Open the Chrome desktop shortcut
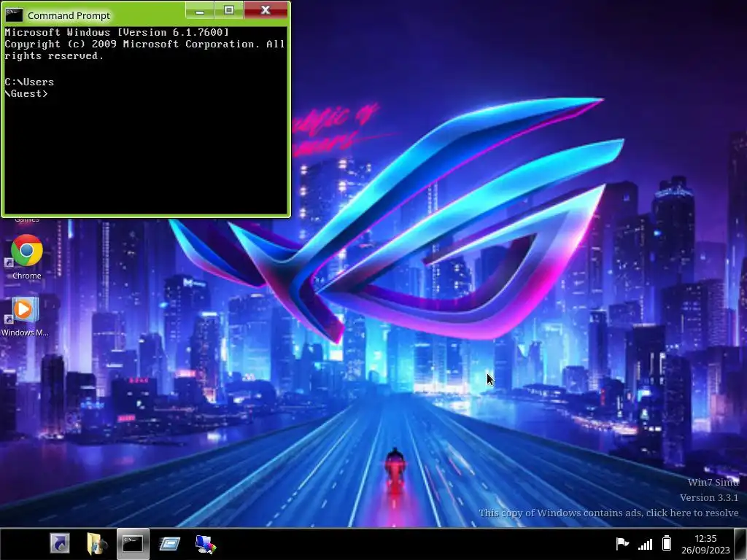Image resolution: width=747 pixels, height=560 pixels. point(27,256)
